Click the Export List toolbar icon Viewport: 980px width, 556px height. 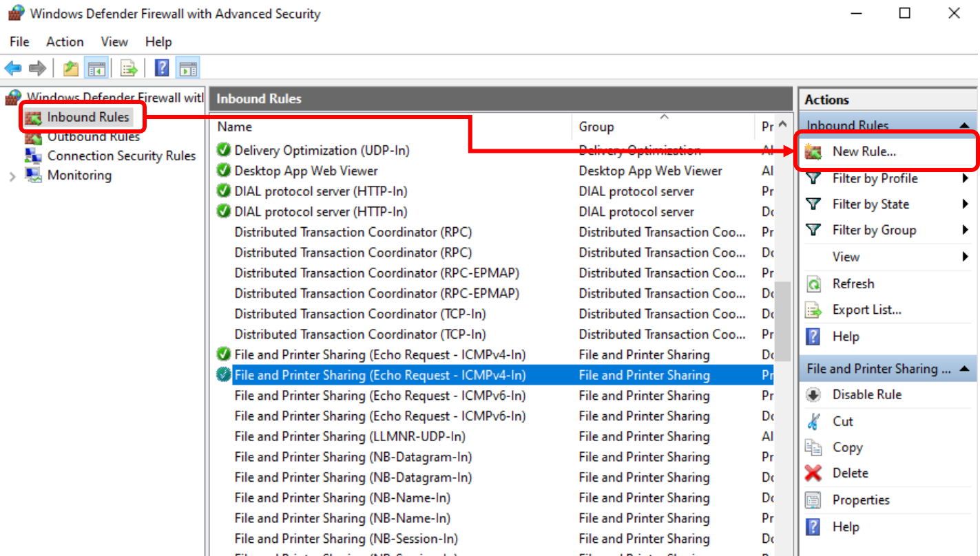(x=129, y=68)
